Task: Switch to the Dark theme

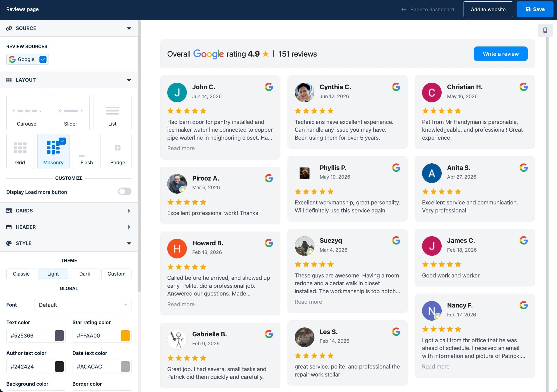Action: pos(85,274)
